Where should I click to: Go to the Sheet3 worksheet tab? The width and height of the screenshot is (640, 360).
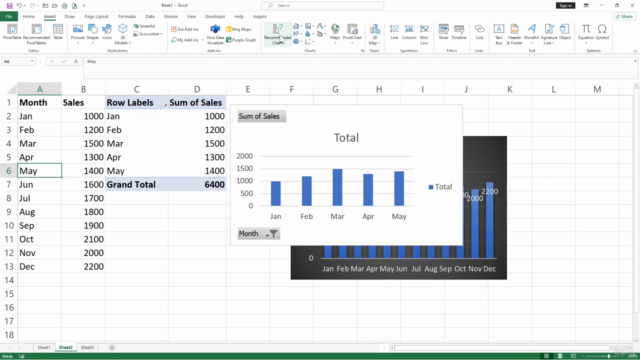pos(87,348)
